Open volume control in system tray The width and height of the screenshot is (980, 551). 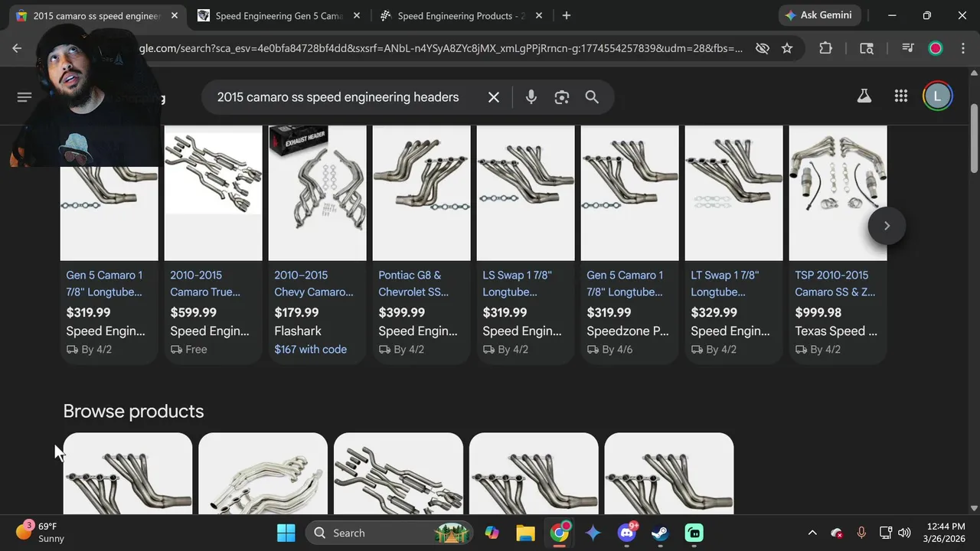click(x=904, y=533)
